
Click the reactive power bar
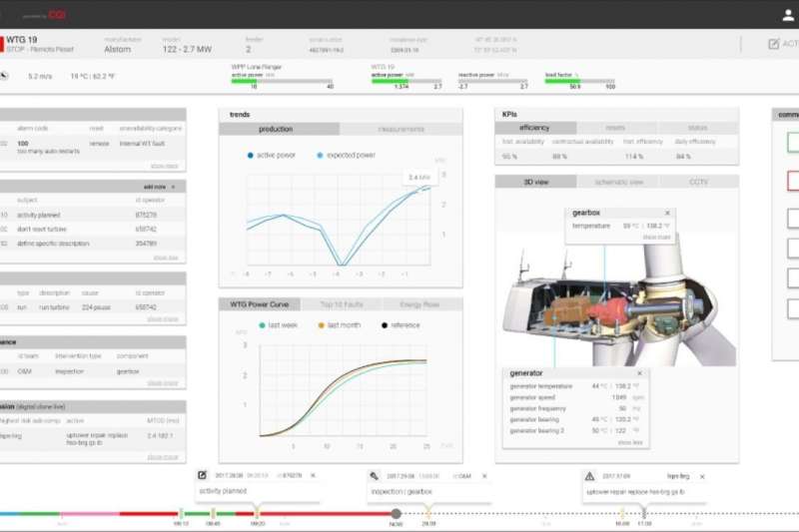492,81
